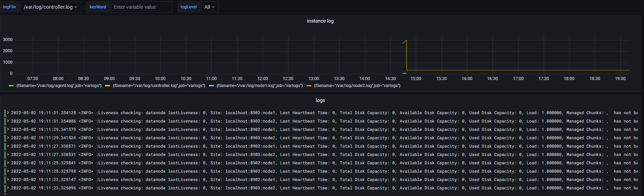Toggle the agent.log series in legend

click(x=59, y=86)
